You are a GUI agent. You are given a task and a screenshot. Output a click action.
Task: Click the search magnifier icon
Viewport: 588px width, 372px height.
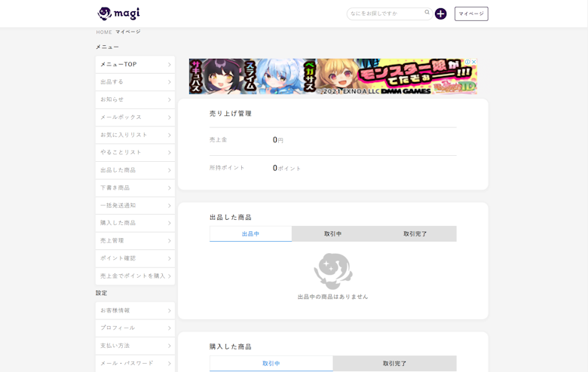pos(427,13)
